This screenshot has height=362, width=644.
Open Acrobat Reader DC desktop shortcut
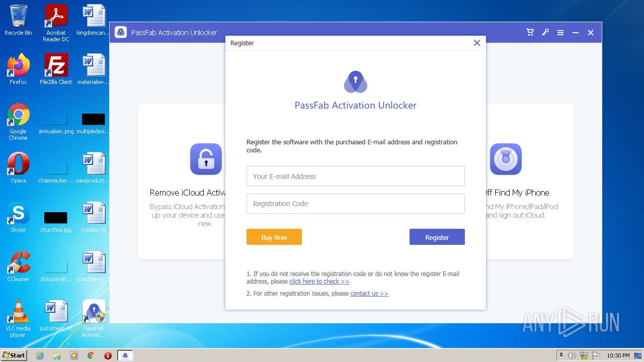(56, 23)
